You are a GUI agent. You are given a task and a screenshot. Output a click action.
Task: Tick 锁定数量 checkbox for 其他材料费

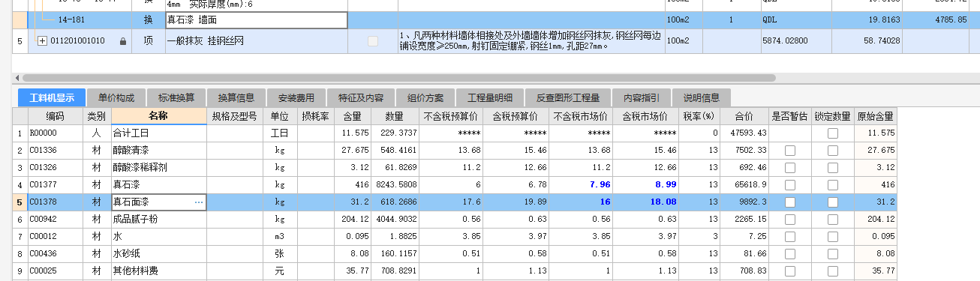[x=833, y=271]
